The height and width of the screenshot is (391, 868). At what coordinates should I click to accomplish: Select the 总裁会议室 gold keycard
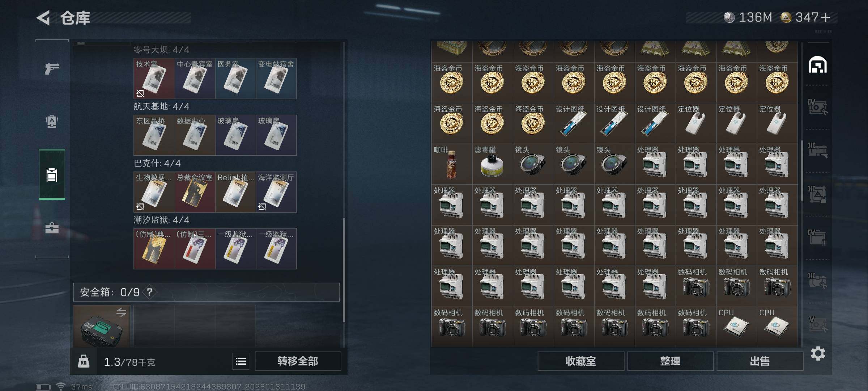pyautogui.click(x=195, y=192)
